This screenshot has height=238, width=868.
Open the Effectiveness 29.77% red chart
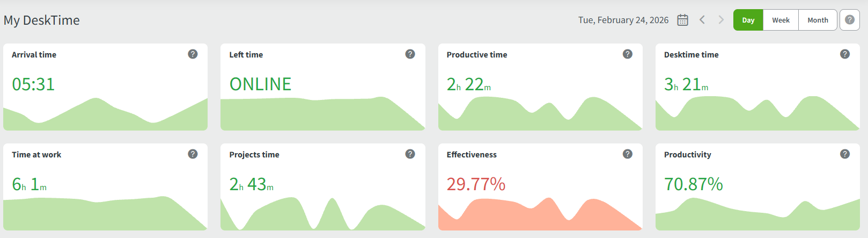540,216
